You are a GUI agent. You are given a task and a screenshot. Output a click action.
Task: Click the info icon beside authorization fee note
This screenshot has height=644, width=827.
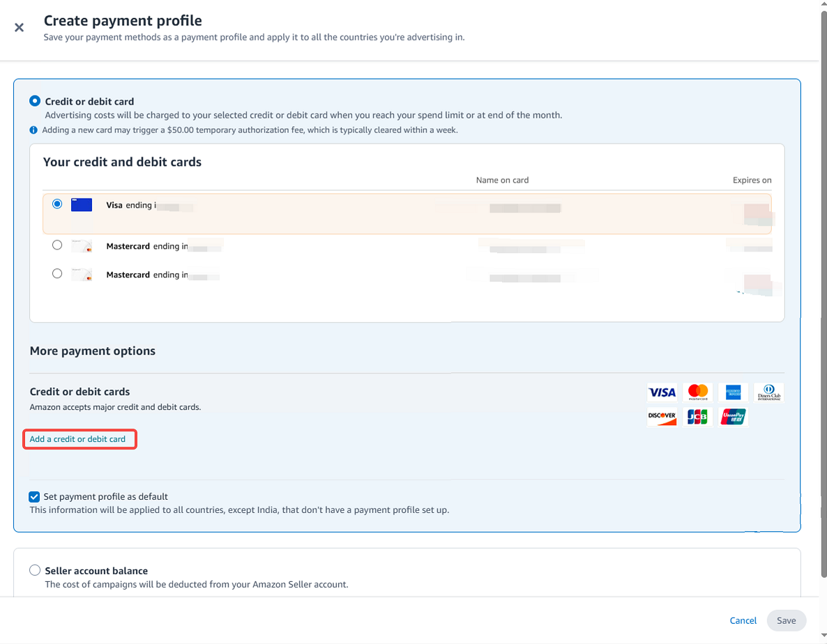[33, 130]
